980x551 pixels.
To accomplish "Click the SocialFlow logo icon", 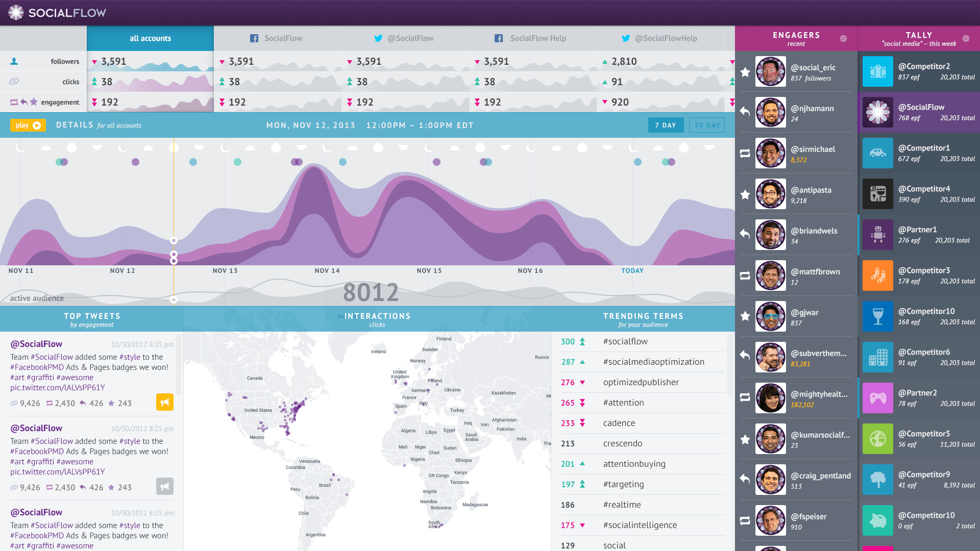I will [16, 13].
